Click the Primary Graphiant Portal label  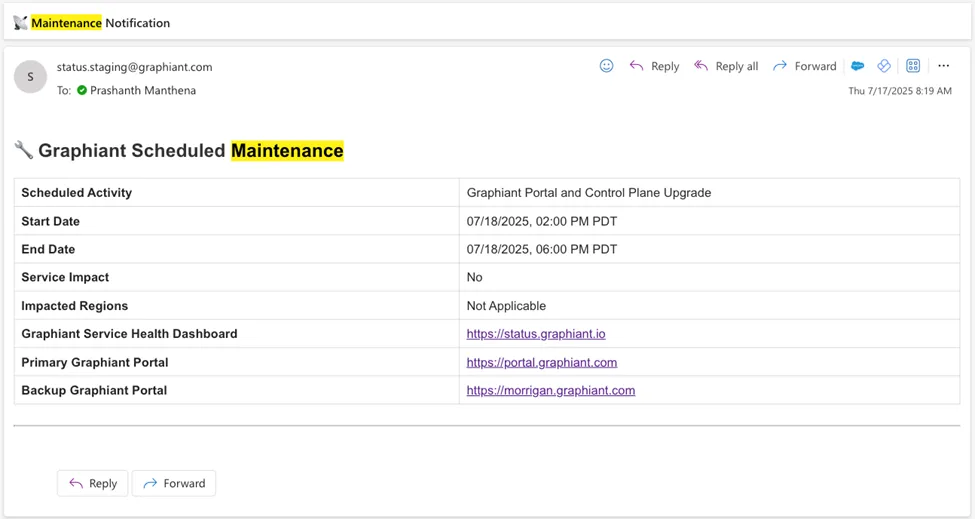coord(95,362)
